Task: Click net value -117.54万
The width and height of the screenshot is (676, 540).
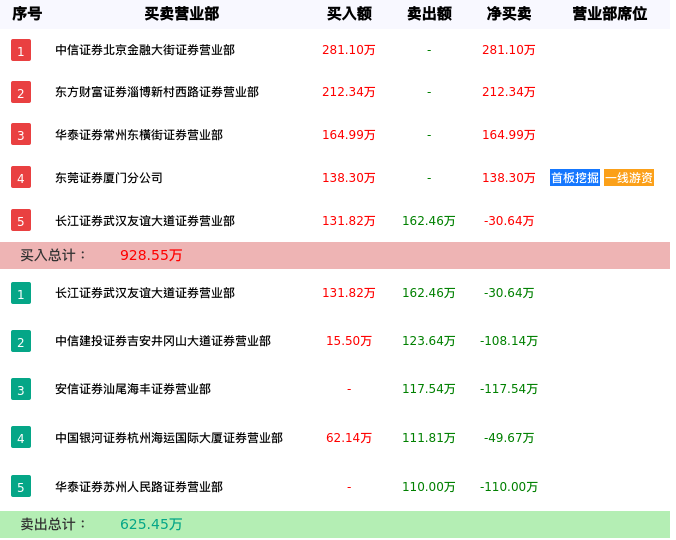Action: [509, 389]
